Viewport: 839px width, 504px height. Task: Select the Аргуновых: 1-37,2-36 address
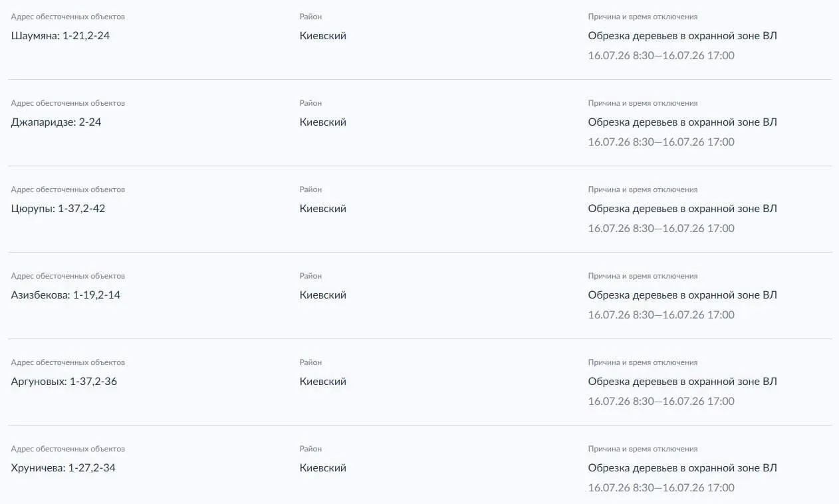point(64,382)
